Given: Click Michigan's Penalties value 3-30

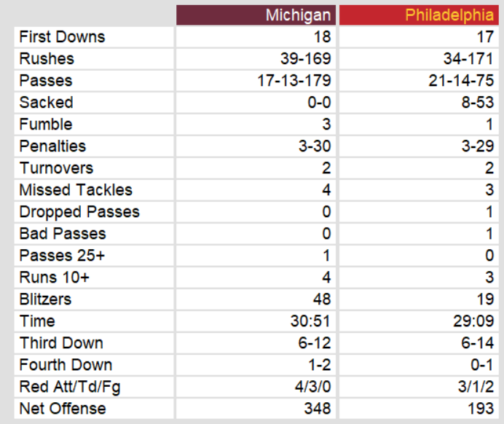Looking at the screenshot, I should (315, 146).
